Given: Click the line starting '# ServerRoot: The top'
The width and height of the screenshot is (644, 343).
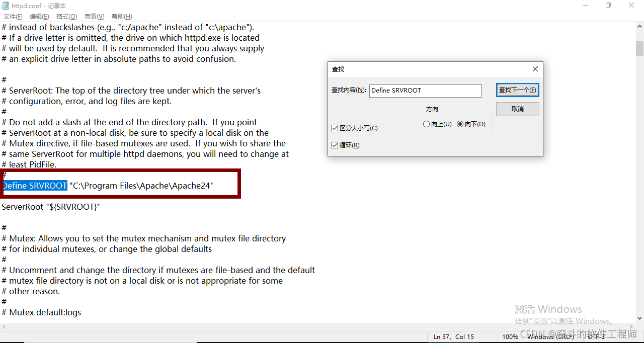Looking at the screenshot, I should (131, 91).
